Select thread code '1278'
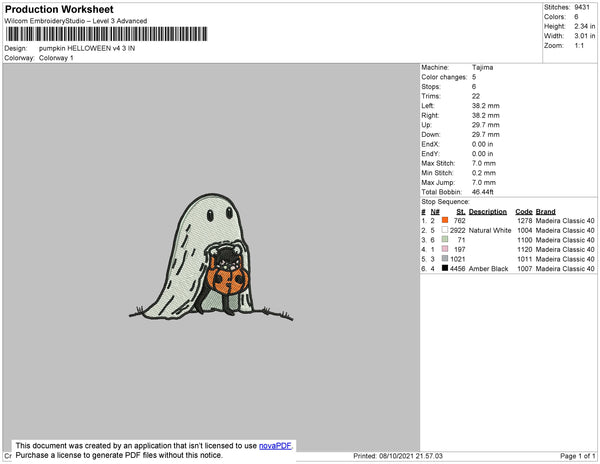600x464 pixels. pos(525,221)
